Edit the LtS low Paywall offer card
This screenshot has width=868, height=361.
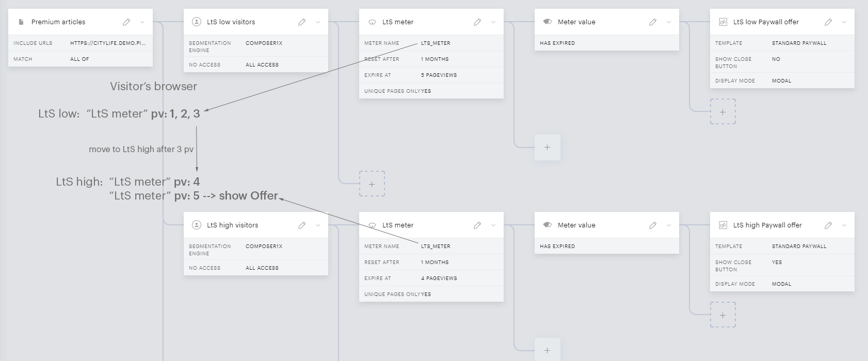pos(828,22)
